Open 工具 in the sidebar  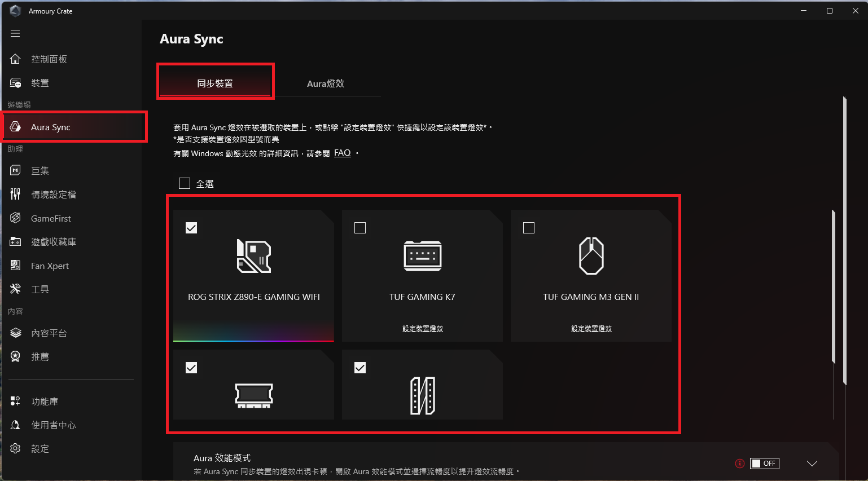click(x=40, y=289)
